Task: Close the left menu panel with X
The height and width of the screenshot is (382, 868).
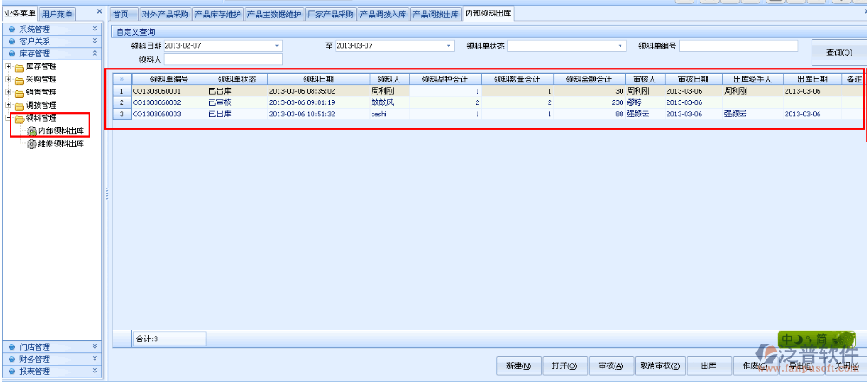Action: 98,12
